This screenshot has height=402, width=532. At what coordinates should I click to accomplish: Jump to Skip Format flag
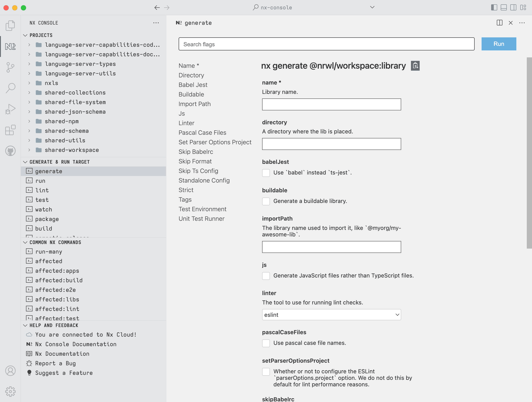click(x=195, y=161)
